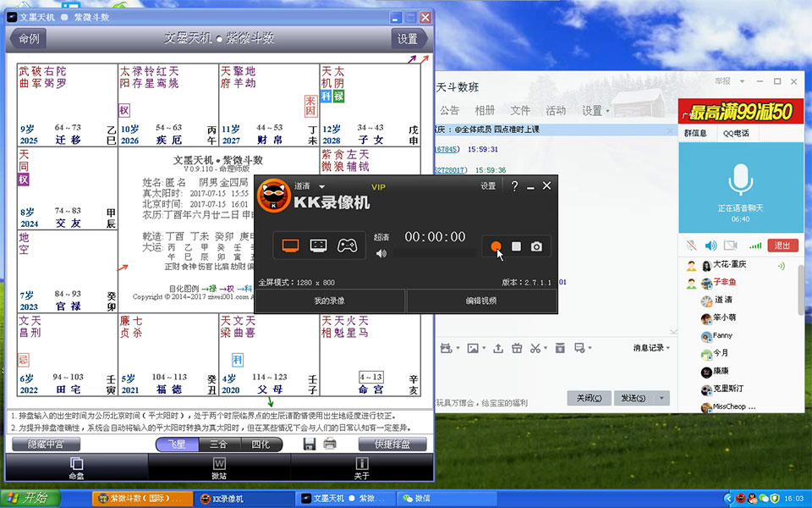Image resolution: width=812 pixels, height=508 pixels.
Task: Print the chart with printer icon
Action: (330, 444)
